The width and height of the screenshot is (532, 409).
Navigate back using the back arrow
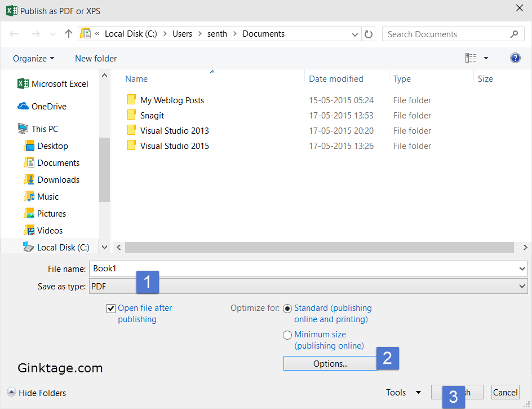tap(14, 34)
